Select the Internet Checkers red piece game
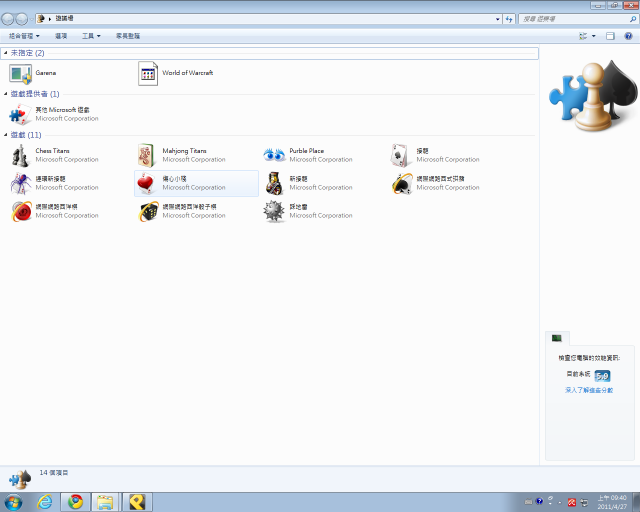Image resolution: width=640 pixels, height=512 pixels. coord(54,211)
